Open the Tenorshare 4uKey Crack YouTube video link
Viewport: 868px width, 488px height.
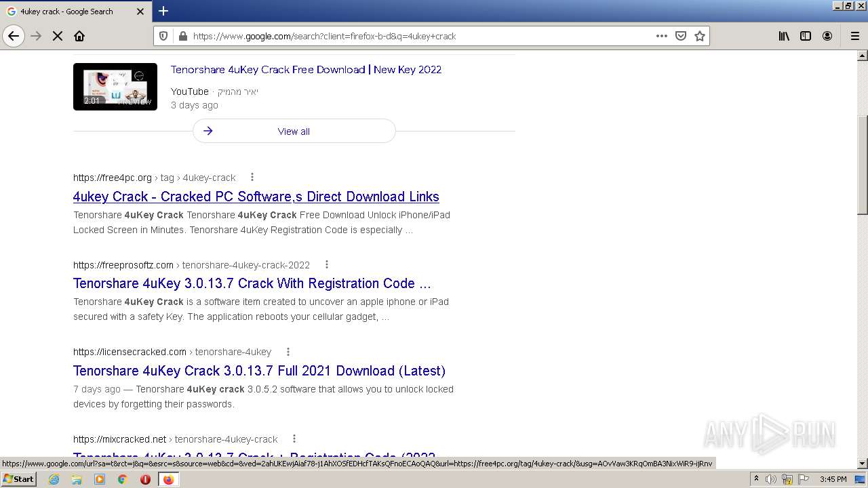[x=306, y=69]
